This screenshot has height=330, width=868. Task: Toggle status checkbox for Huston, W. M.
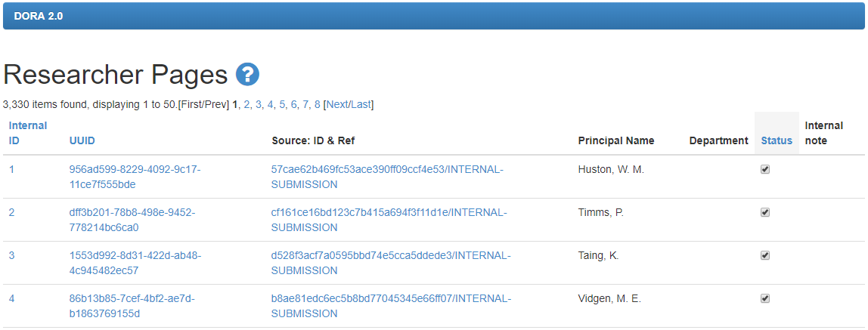pyautogui.click(x=765, y=170)
